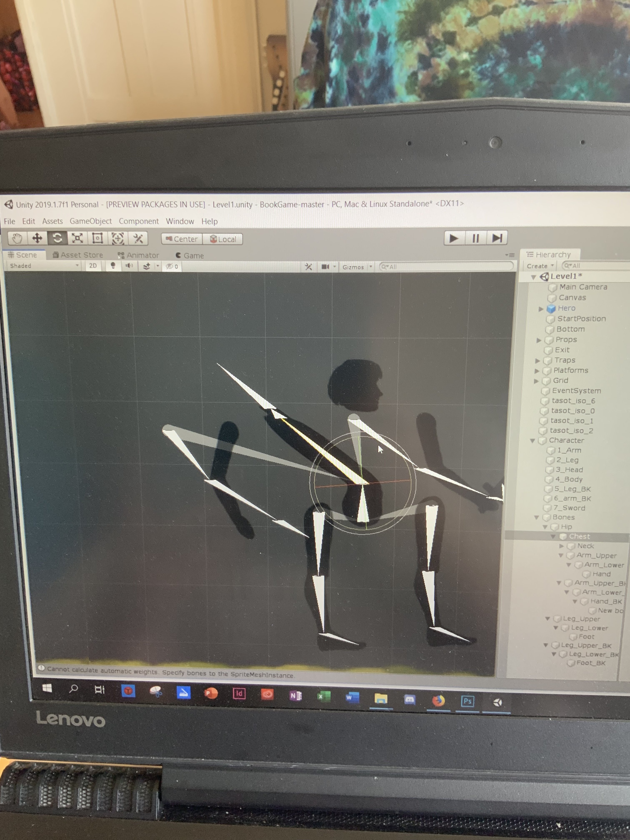Open the camera settings icon in Scene toolbar

326,267
